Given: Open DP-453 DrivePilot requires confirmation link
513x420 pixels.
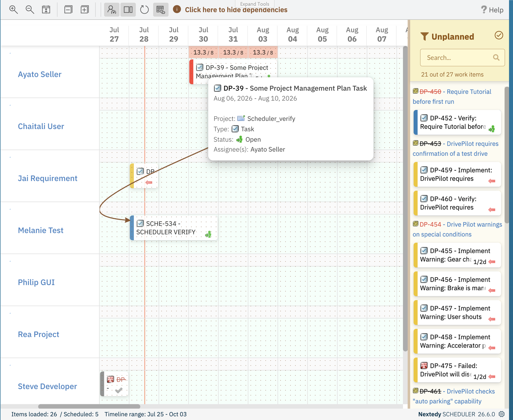Looking at the screenshot, I should [456, 149].
